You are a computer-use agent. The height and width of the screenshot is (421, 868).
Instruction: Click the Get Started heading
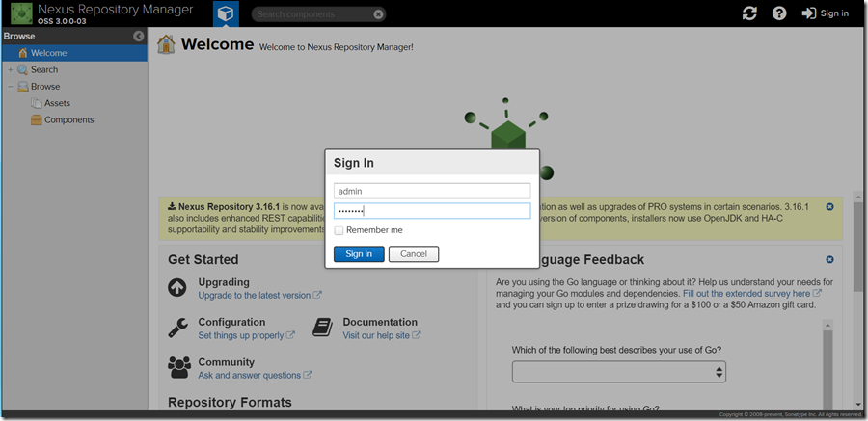tap(203, 259)
